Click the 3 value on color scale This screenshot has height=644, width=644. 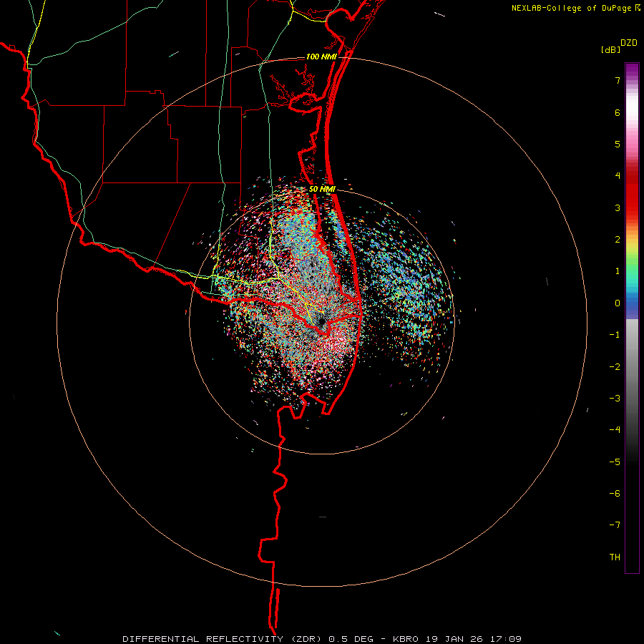coord(618,208)
